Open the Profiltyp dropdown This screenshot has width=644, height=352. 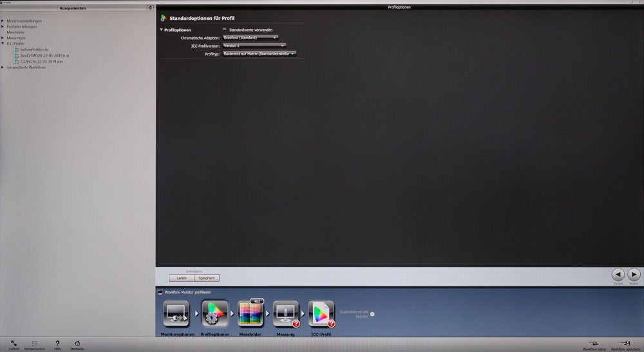(x=259, y=54)
